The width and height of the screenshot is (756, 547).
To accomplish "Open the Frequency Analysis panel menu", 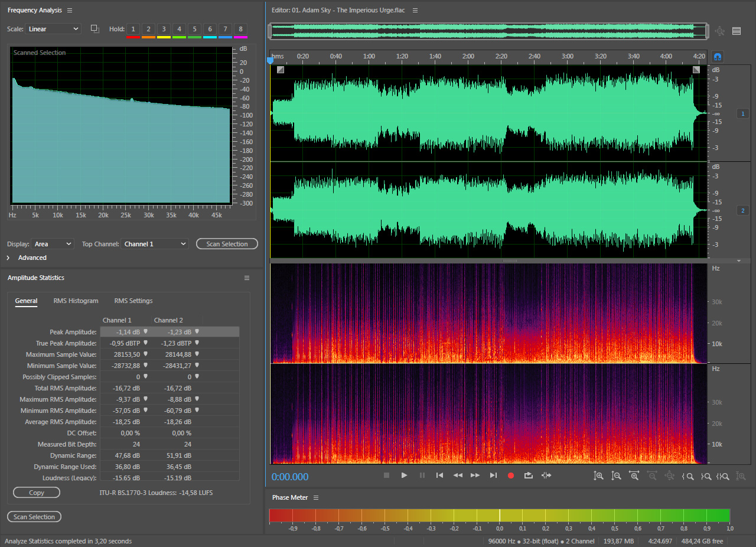I will coord(70,11).
